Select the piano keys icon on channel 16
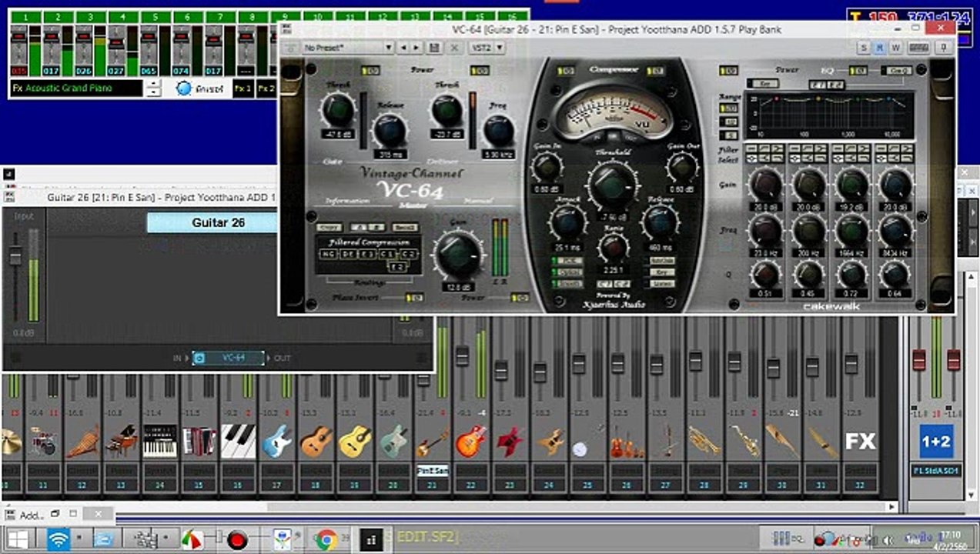The image size is (980, 554). pos(238,442)
